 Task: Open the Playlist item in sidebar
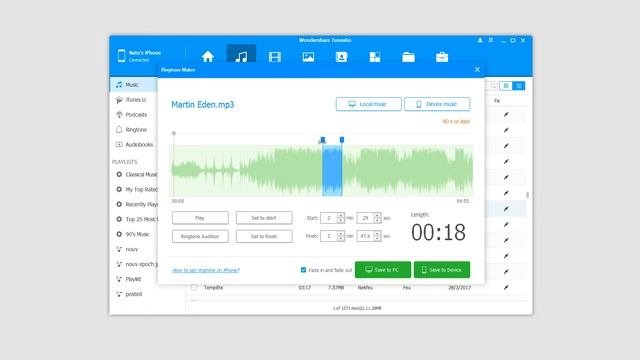coord(133,279)
